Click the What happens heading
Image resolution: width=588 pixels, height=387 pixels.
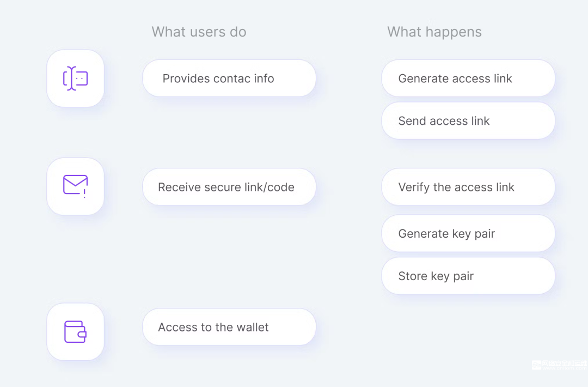(434, 32)
